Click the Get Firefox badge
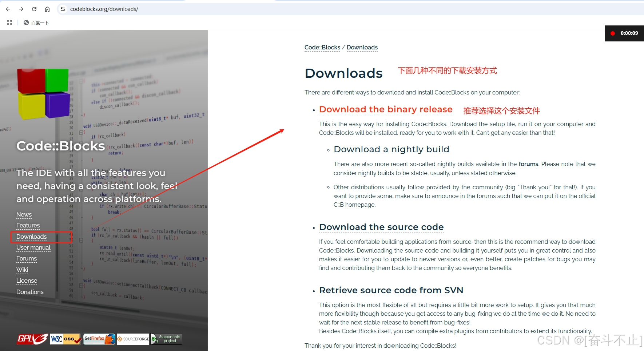This screenshot has height=351, width=644. point(99,339)
